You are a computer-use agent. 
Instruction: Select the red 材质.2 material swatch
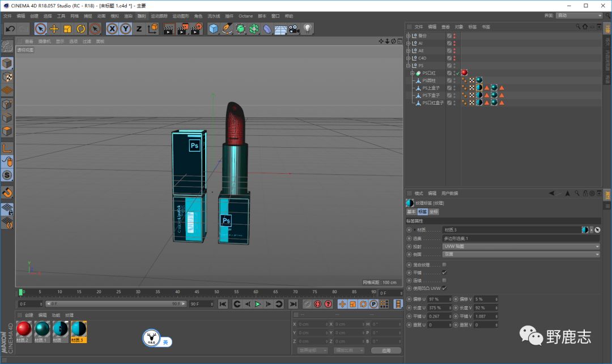click(23, 329)
